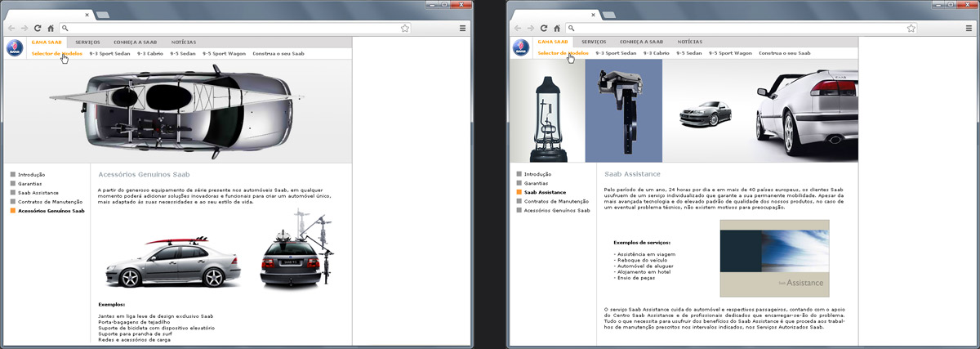Open hamburger menu icon in left browser window
The height and width of the screenshot is (349, 980).
463,28
